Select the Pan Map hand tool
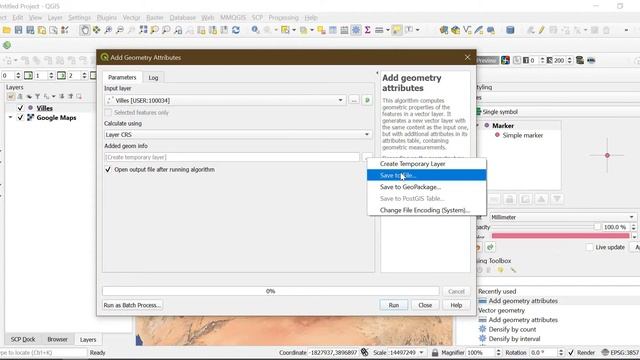The height and width of the screenshot is (360, 640). (84, 30)
